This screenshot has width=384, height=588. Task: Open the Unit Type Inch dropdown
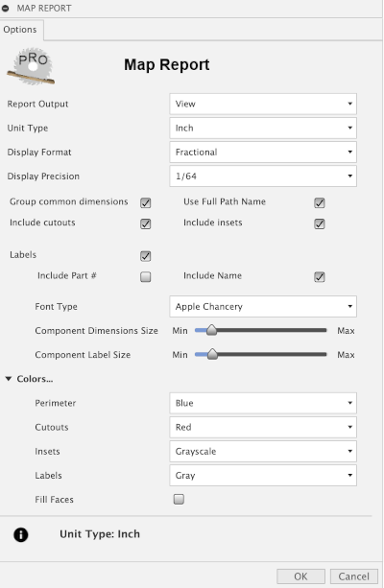(263, 128)
